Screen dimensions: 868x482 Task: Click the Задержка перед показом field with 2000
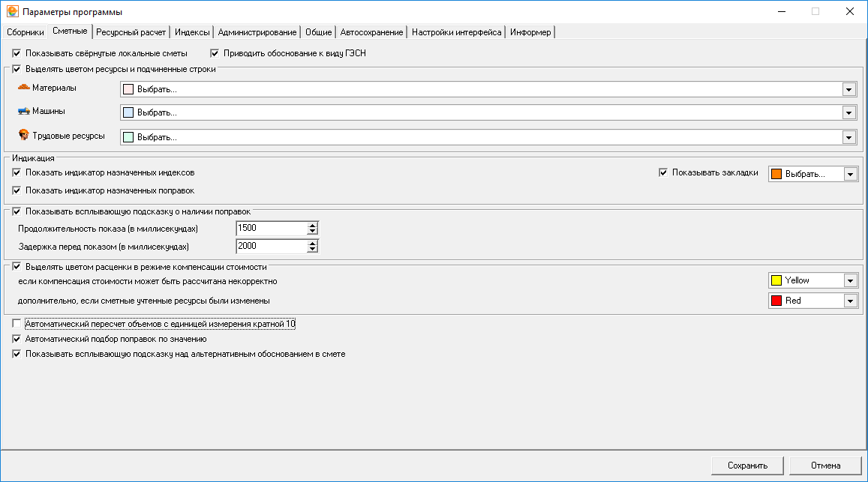[272, 246]
